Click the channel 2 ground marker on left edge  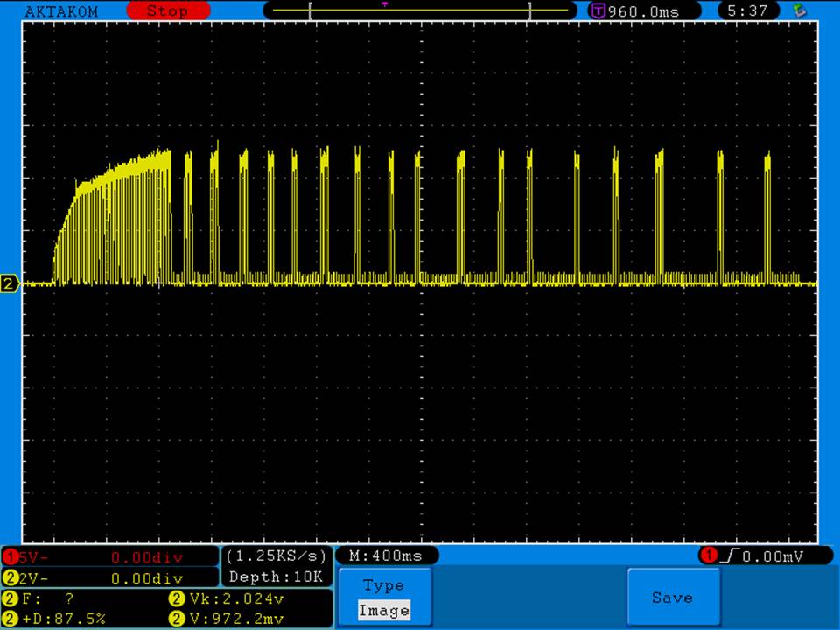(x=10, y=283)
